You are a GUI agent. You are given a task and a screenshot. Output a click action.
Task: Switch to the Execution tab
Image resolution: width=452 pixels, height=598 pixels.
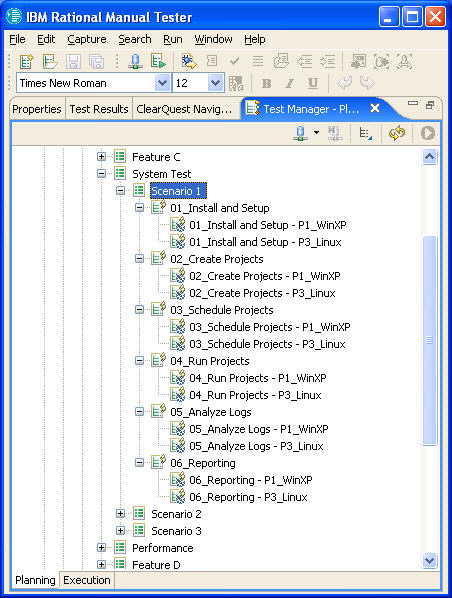coord(87,580)
